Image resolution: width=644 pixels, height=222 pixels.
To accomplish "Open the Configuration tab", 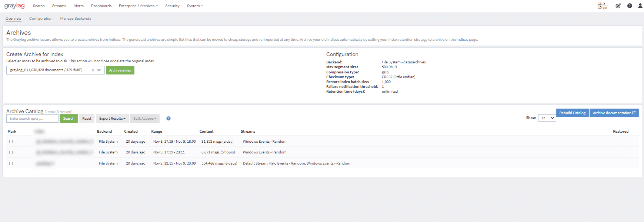I will [41, 19].
